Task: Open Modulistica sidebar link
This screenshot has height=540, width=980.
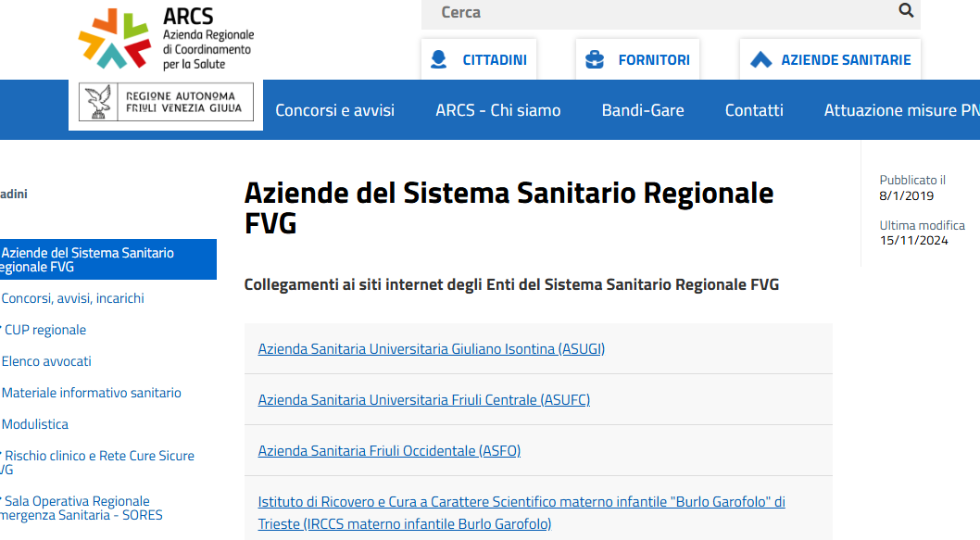Action: [x=35, y=423]
